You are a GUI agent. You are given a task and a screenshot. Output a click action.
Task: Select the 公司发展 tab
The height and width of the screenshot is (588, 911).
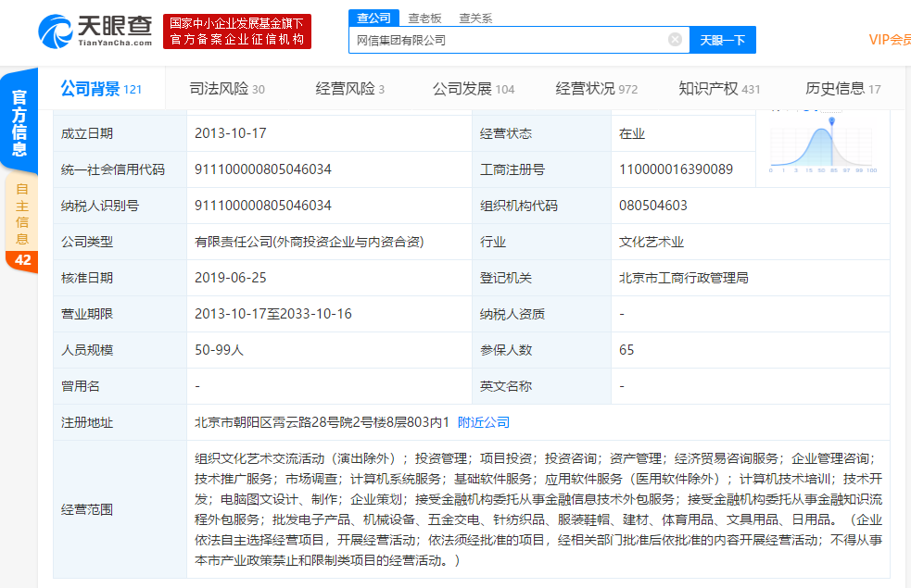coord(473,89)
